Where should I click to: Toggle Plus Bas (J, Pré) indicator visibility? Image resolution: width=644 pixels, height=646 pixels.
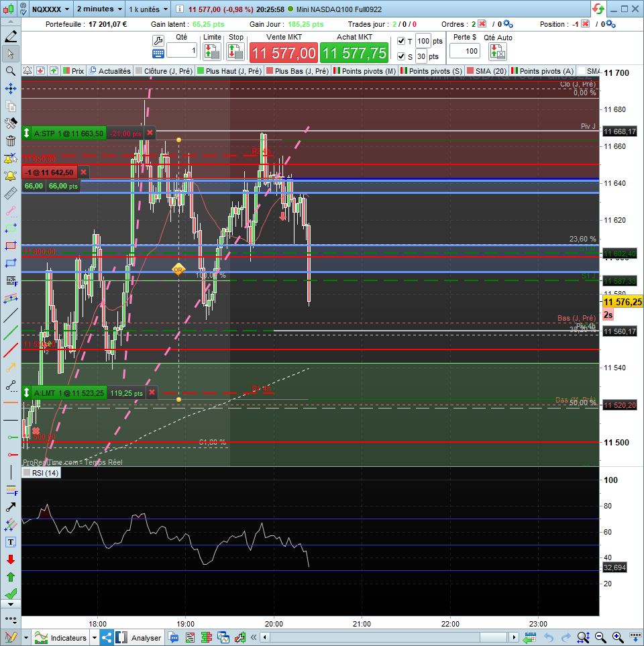(x=270, y=71)
